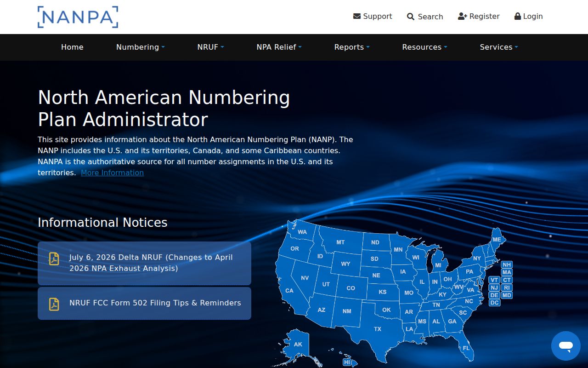Open Search in the header

[425, 17]
